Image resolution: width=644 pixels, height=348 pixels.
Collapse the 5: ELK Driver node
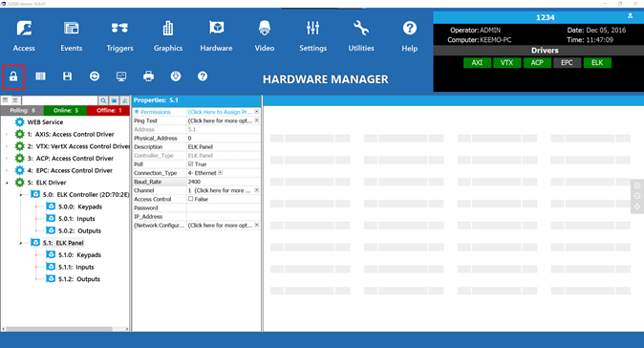(x=7, y=183)
